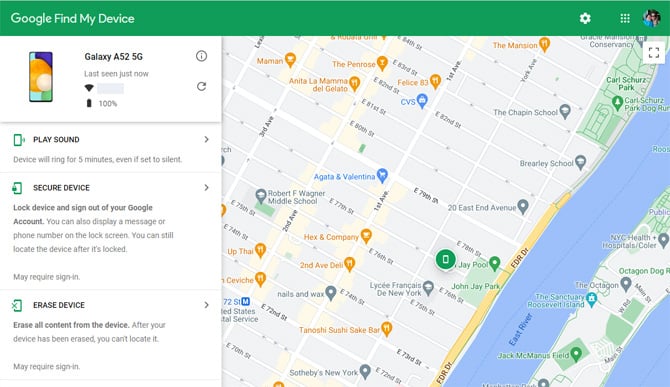Select The Octagon pin

[x=626, y=284]
